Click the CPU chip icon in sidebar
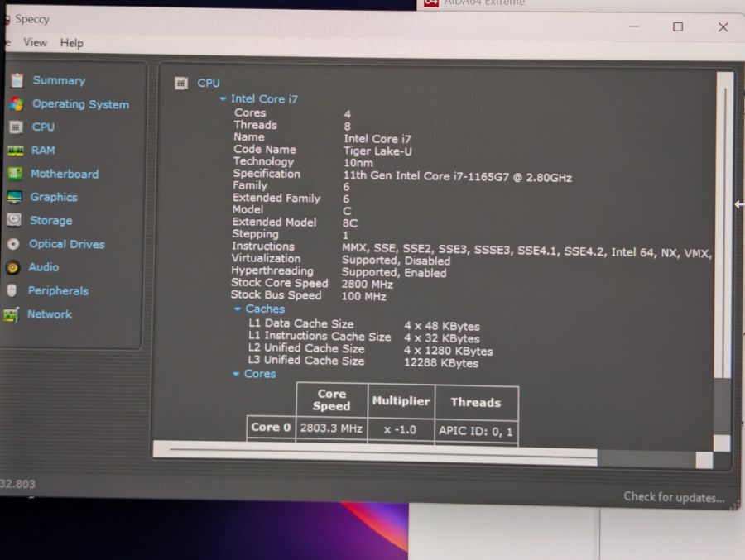This screenshot has height=560, width=745. pos(16,127)
